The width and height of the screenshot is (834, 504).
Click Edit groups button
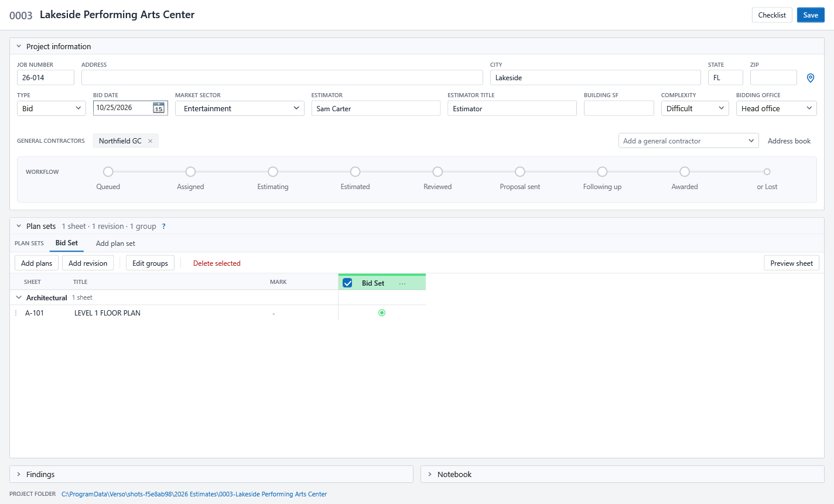pyautogui.click(x=150, y=263)
